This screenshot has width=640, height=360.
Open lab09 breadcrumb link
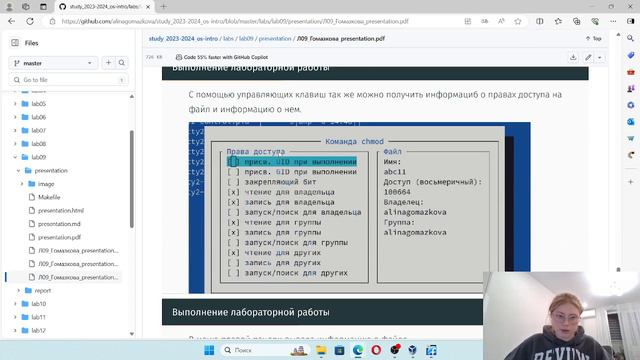pos(246,38)
